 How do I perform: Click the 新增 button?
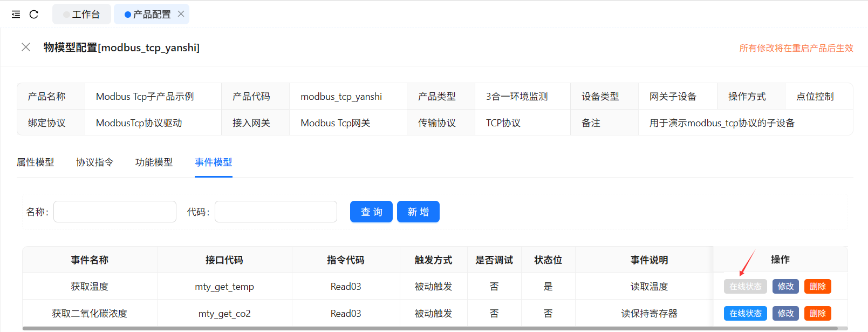[418, 212]
